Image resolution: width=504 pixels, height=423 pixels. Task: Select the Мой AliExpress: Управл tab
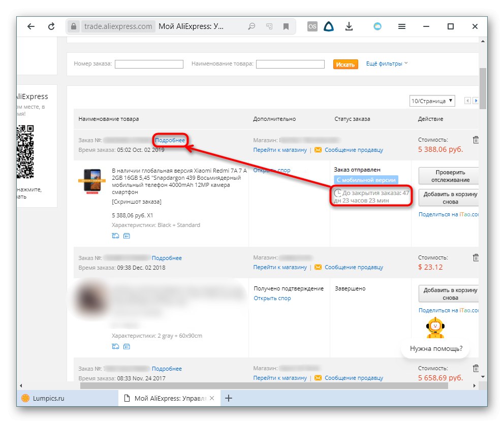169,398
